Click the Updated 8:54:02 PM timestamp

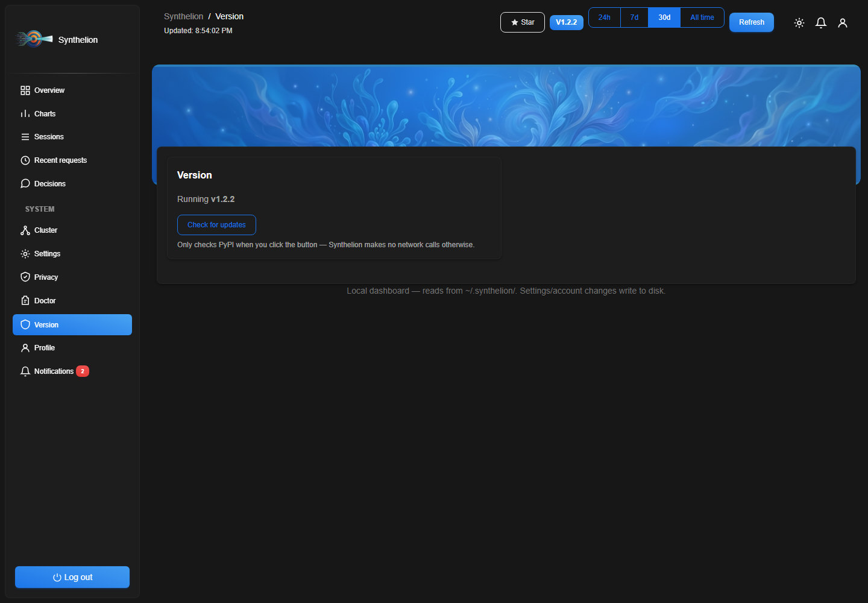point(198,31)
